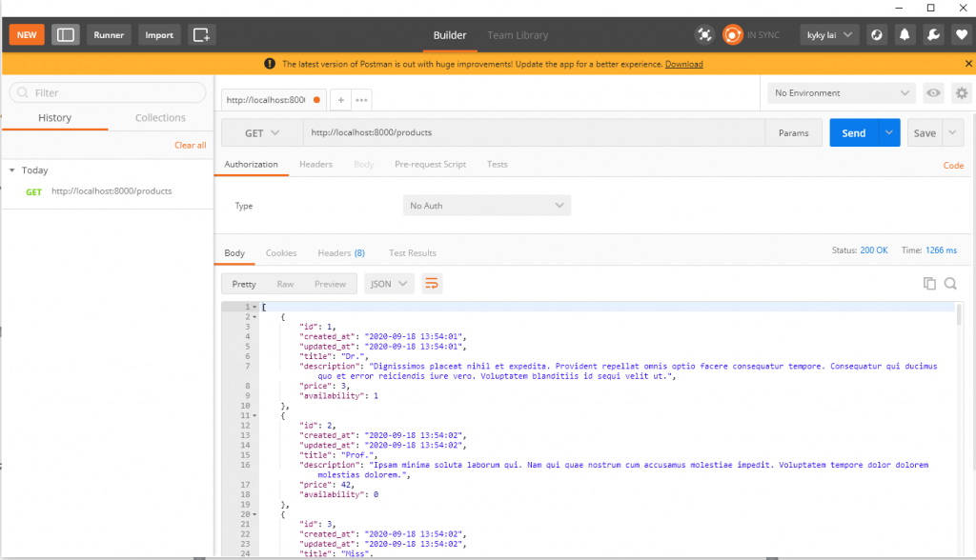Toggle the sidebar layout icon
This screenshot has width=976, height=560.
66,35
